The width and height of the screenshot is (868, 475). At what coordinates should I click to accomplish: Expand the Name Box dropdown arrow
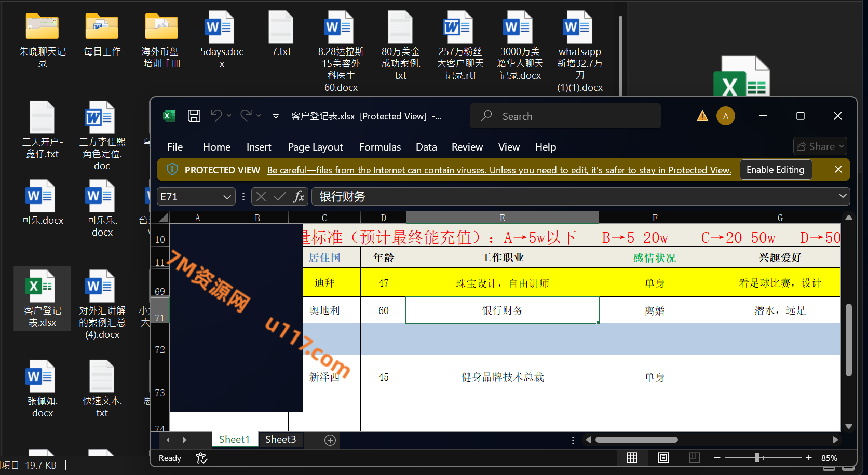pyautogui.click(x=227, y=197)
